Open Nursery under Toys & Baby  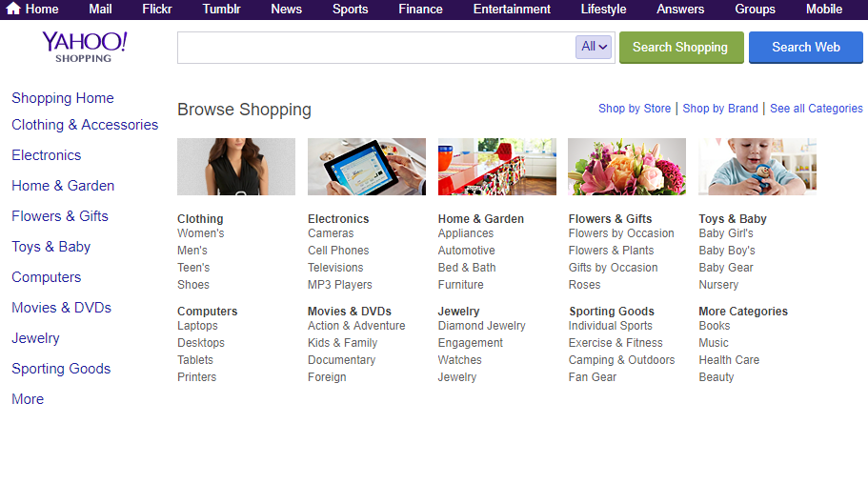point(718,285)
